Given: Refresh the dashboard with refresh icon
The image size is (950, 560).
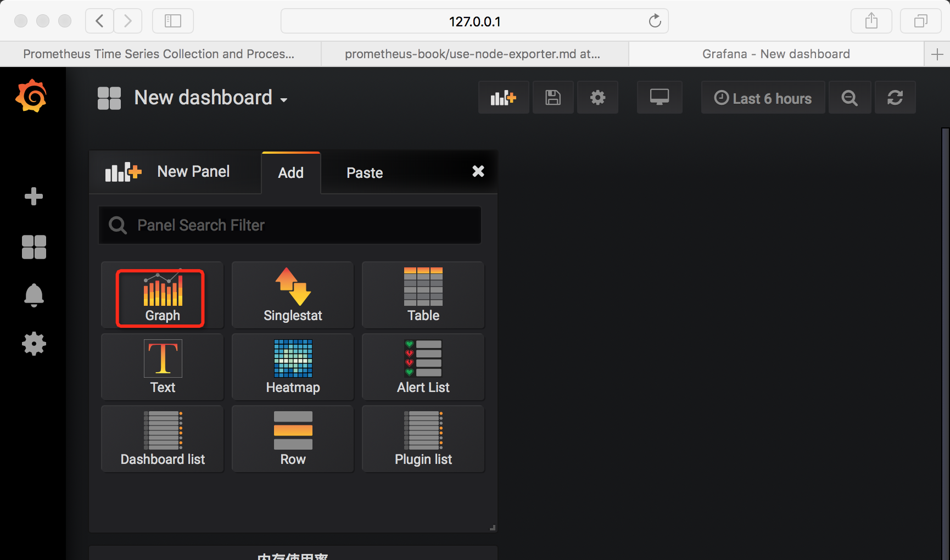Looking at the screenshot, I should click(x=895, y=98).
